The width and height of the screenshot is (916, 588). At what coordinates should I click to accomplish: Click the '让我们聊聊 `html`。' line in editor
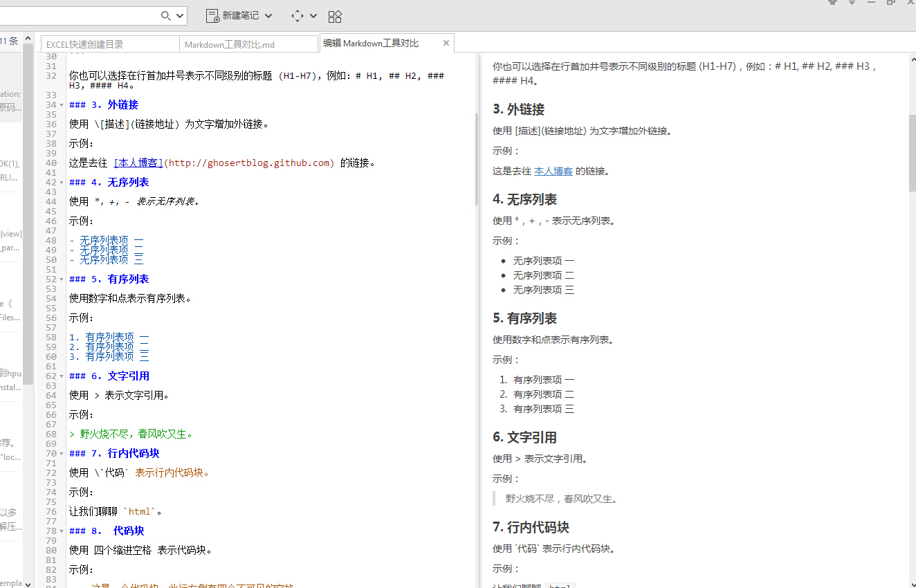[x=116, y=512]
